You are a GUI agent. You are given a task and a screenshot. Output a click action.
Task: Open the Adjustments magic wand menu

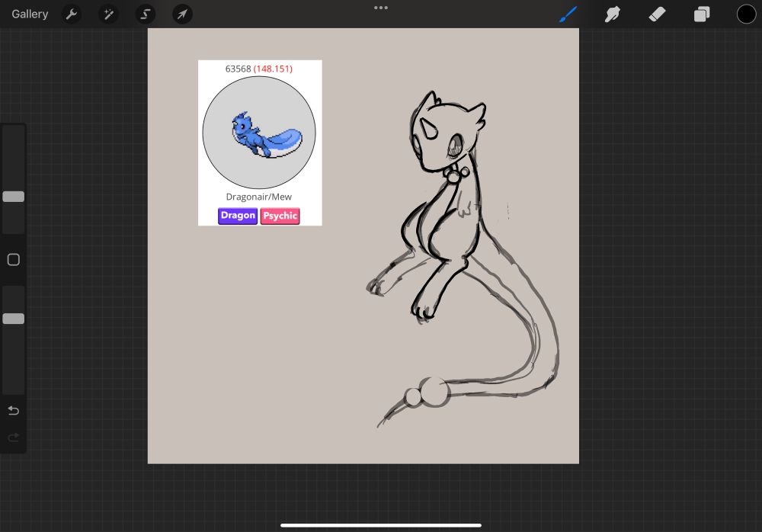coord(108,14)
